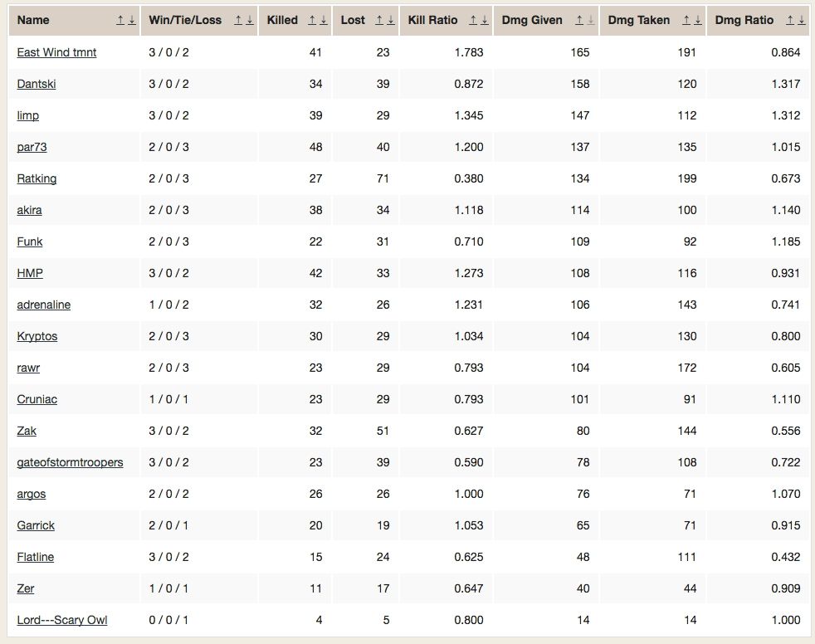Sort Kill Ratio descending arrow

[485, 20]
